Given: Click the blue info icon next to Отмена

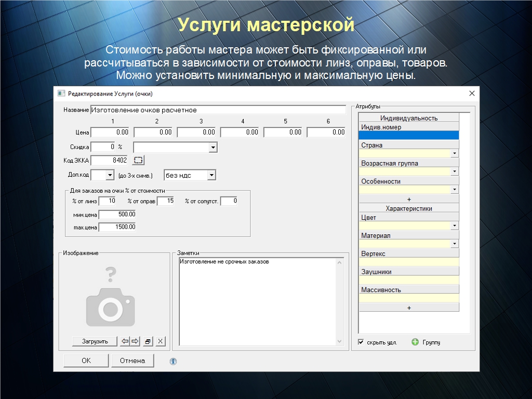Looking at the screenshot, I should pos(173,361).
